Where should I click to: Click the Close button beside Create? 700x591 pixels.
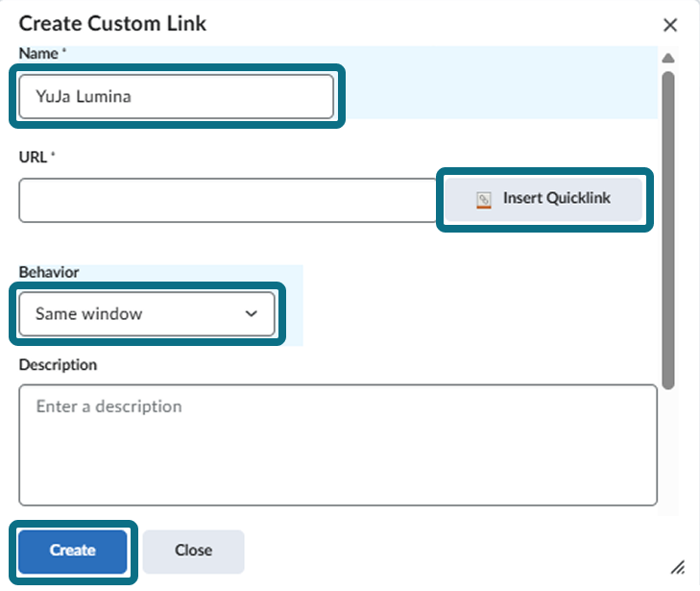193,552
